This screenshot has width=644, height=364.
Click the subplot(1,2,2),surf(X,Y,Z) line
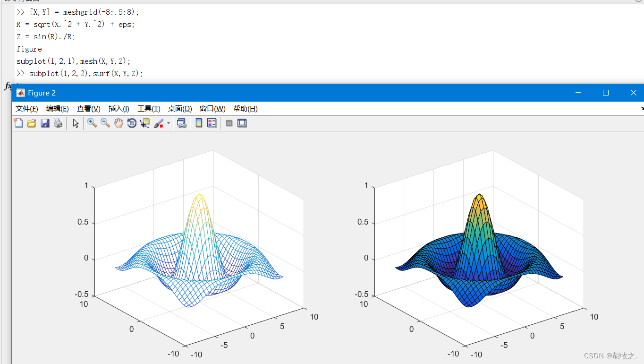tap(79, 74)
